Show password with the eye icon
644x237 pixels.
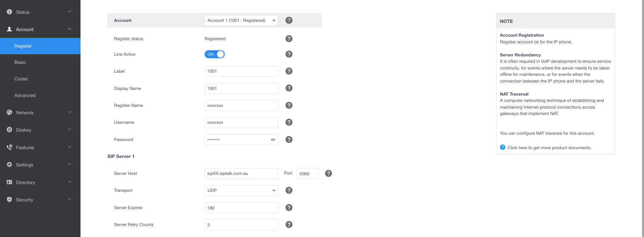click(273, 140)
